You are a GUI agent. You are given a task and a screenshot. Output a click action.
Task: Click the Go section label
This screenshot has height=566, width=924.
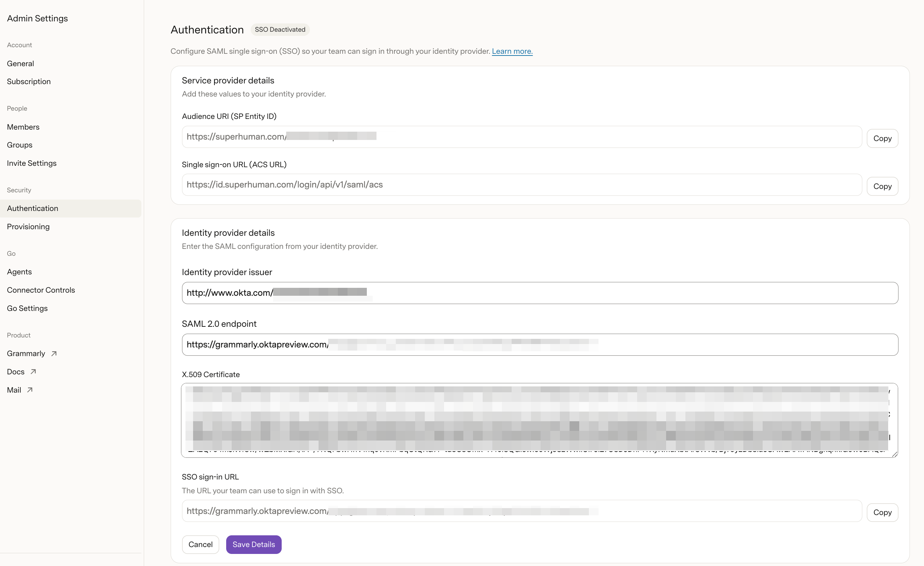[x=11, y=253]
